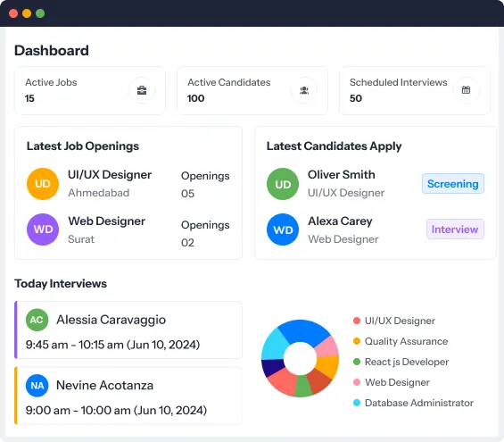Viewport: 504px width, 442px height.
Task: Click the Surat location text
Action: coord(81,239)
